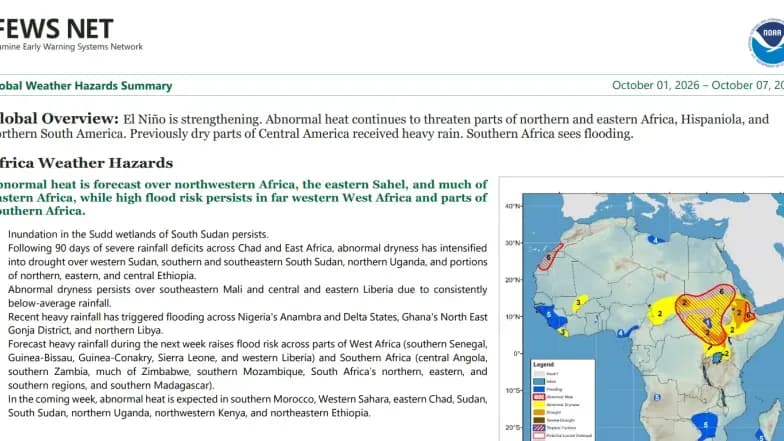Click the Lake Victoria shape on the map

click(718, 358)
